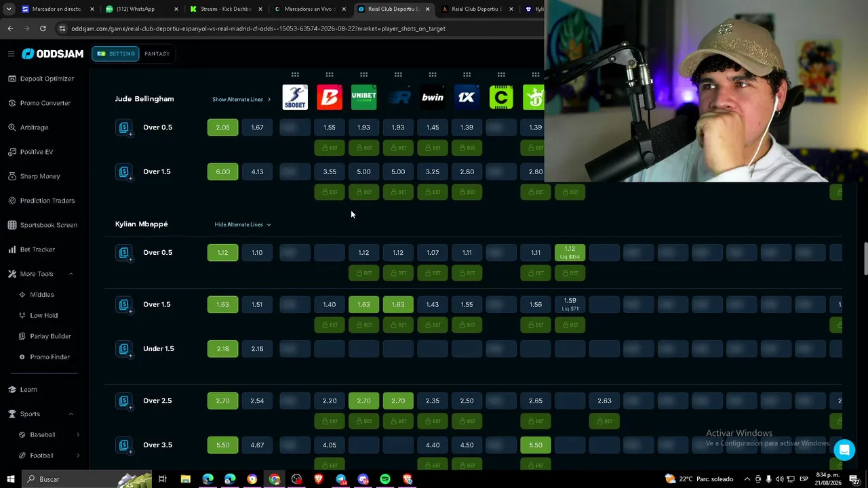The image size is (868, 488).
Task: Add Mbappé Over 3.5 to betslip icon
Action: coord(124,445)
